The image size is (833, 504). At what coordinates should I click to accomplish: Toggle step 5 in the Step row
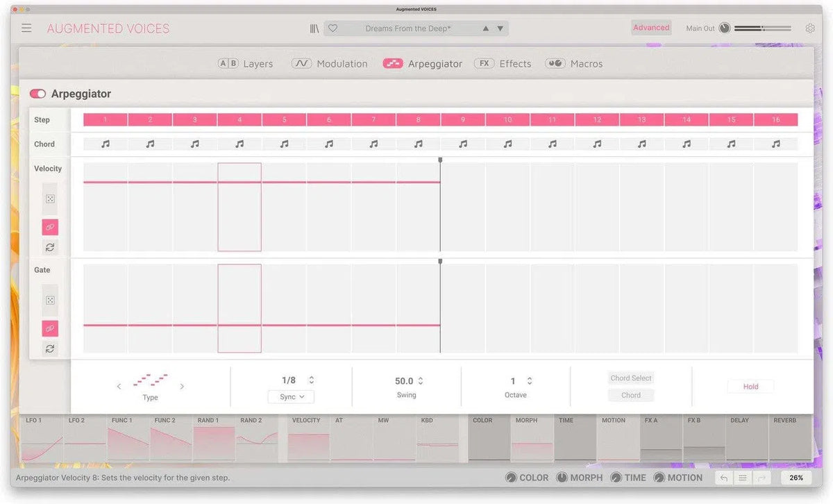coord(284,119)
